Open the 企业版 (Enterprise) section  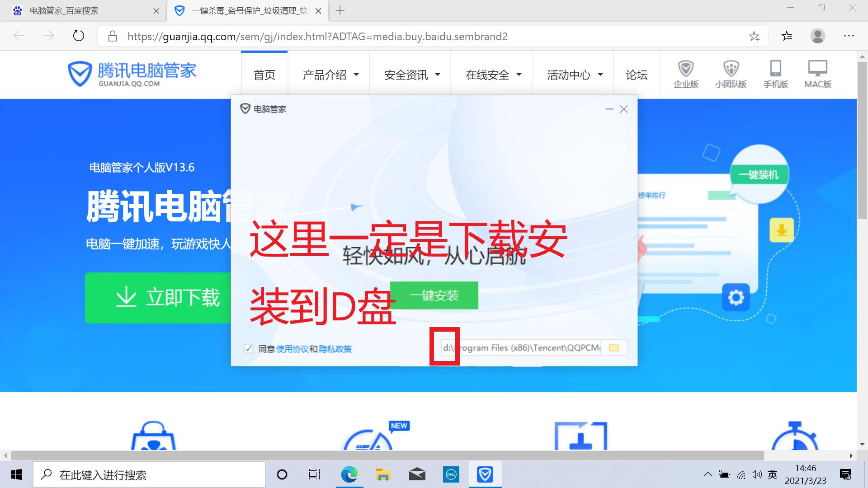685,74
